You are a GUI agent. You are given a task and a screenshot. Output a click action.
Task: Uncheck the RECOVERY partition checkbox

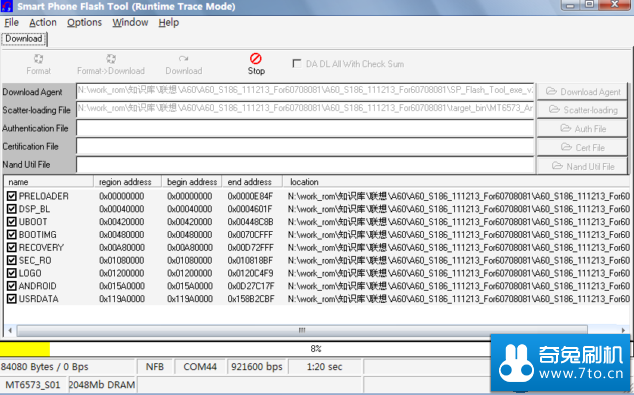click(x=11, y=247)
